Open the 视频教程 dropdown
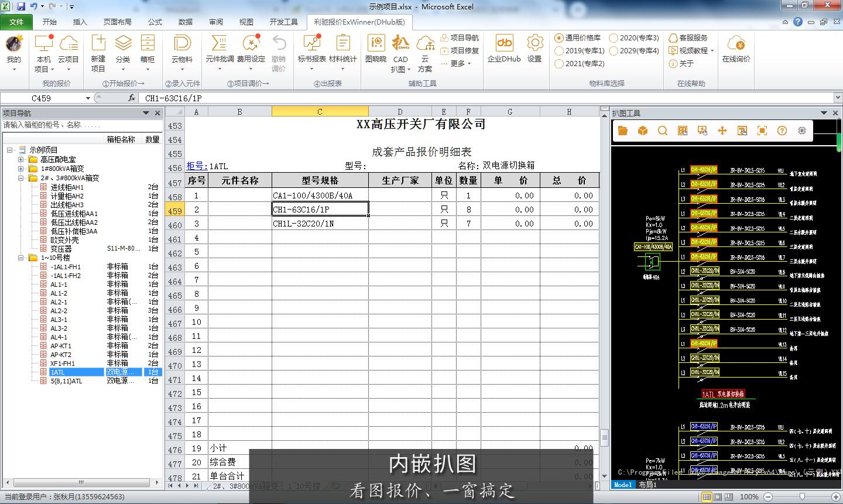 [691, 50]
